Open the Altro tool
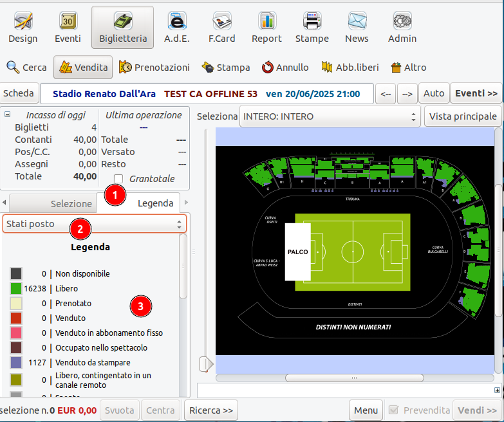 tap(409, 68)
